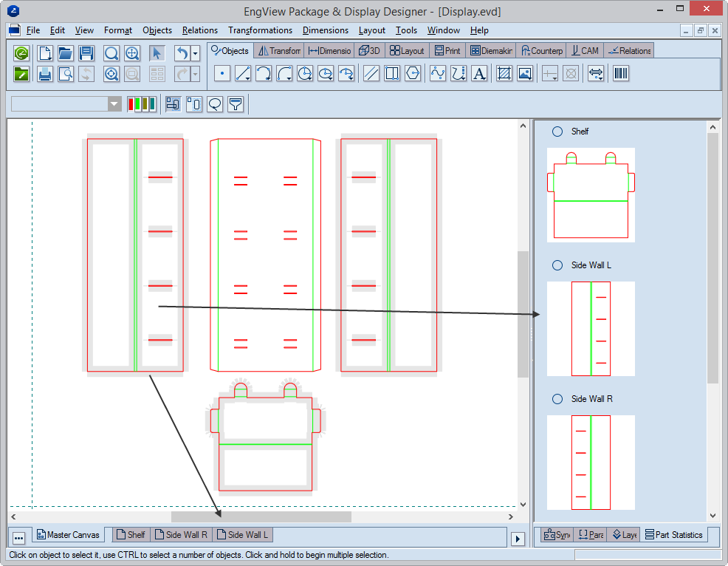Select the Shelf radio button
This screenshot has width=728, height=566.
coord(557,132)
